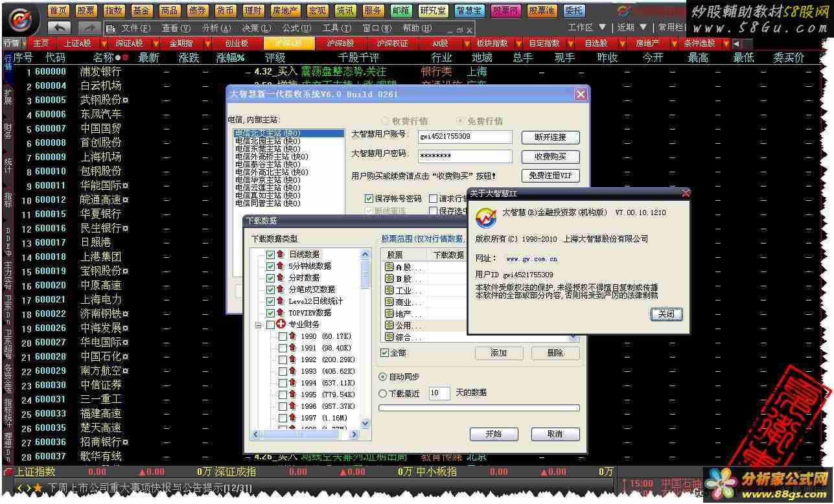Image resolution: width=834 pixels, height=504 pixels.
Task: Collapse the 专业财务 tree node
Action: (259, 325)
